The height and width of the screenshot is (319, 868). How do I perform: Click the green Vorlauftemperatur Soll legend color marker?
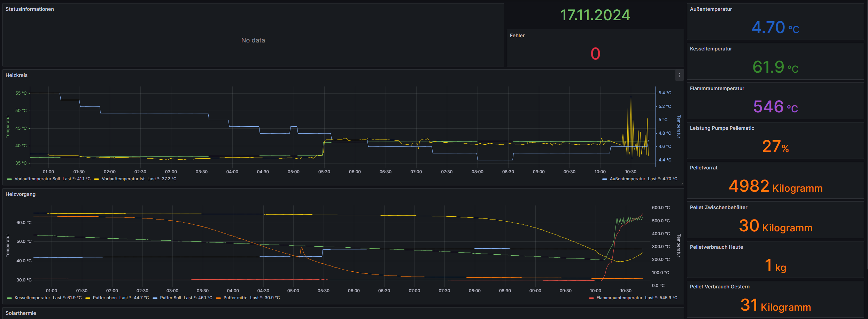pos(9,179)
